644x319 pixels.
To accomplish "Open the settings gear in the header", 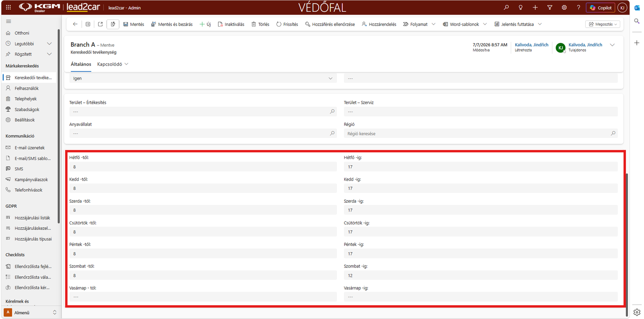I will (564, 7).
